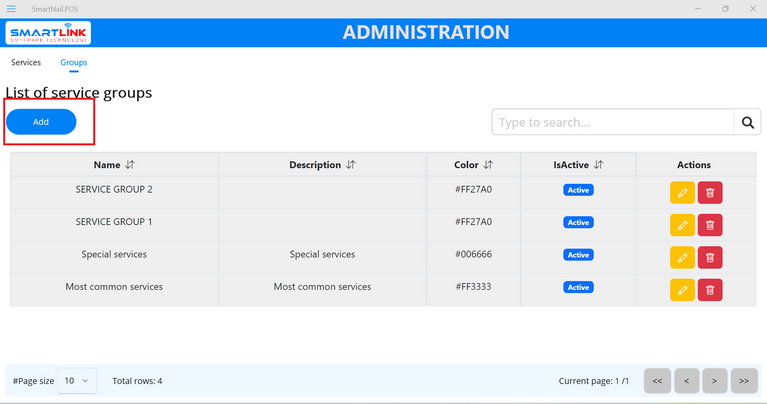Image resolution: width=767 pixels, height=404 pixels.
Task: Delete SERVICE GROUP 1 using trash icon
Action: pyautogui.click(x=710, y=225)
